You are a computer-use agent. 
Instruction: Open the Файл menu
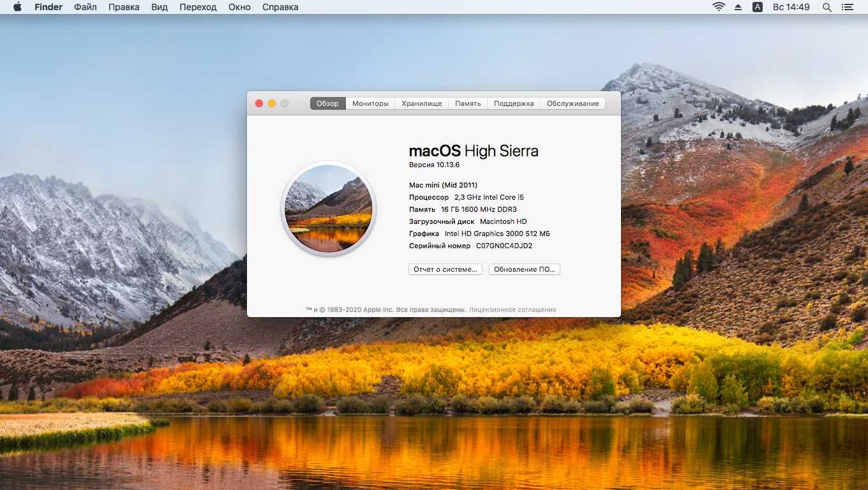(x=86, y=7)
